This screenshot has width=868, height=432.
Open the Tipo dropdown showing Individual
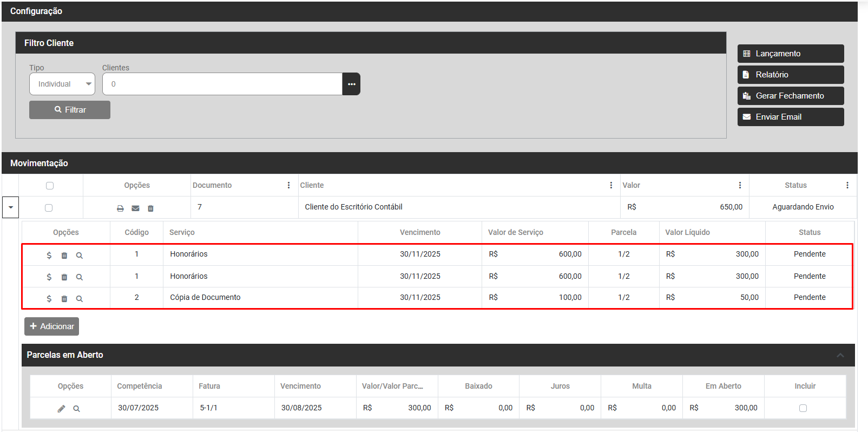(62, 84)
